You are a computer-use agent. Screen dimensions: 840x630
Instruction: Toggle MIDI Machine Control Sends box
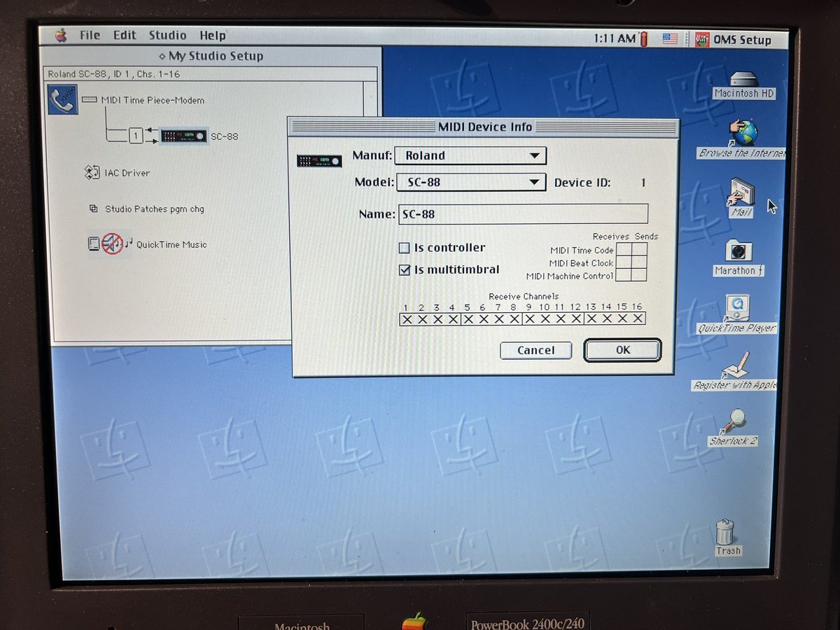[x=639, y=274]
